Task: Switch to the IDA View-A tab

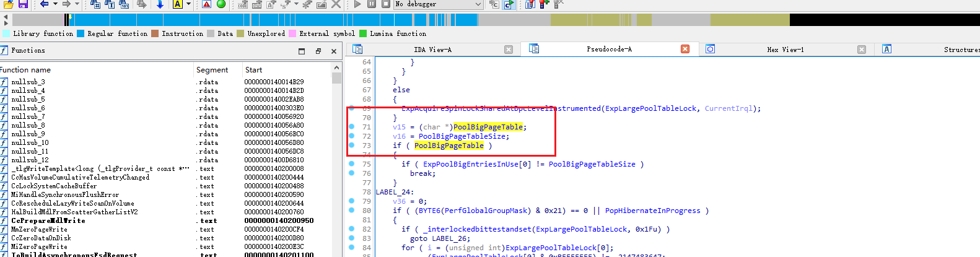Action: (x=432, y=50)
